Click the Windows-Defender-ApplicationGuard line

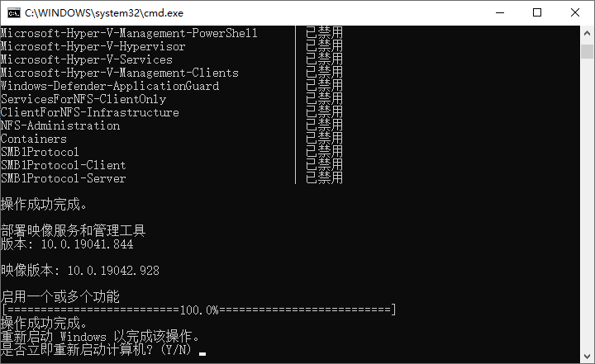pyautogui.click(x=109, y=86)
